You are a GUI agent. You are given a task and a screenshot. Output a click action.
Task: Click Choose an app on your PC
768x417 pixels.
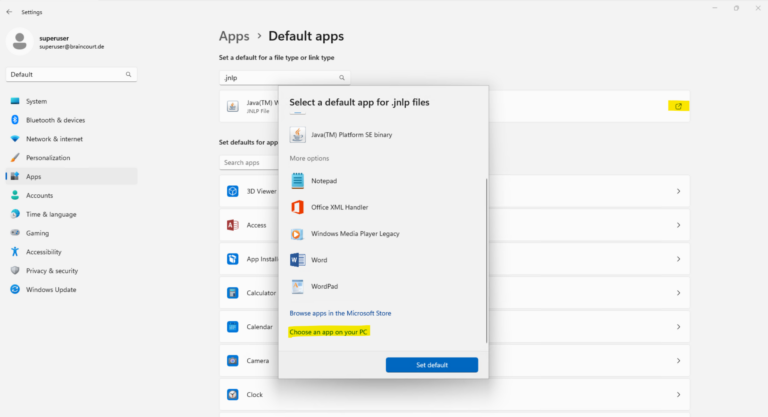click(x=328, y=332)
